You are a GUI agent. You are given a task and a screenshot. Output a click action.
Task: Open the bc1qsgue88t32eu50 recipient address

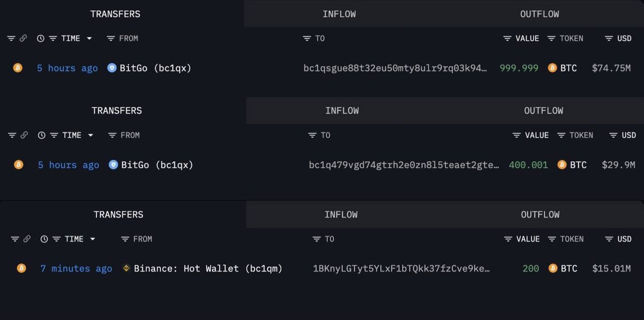tap(395, 68)
